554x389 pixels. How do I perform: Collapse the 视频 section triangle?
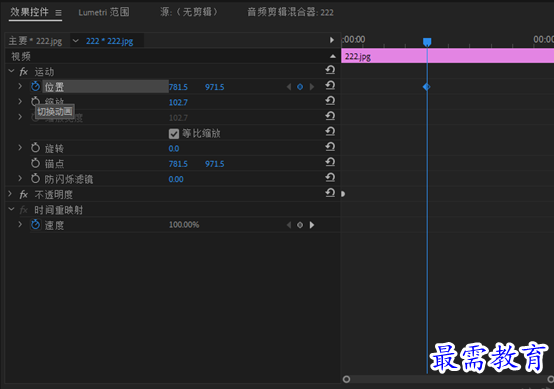tap(333, 56)
